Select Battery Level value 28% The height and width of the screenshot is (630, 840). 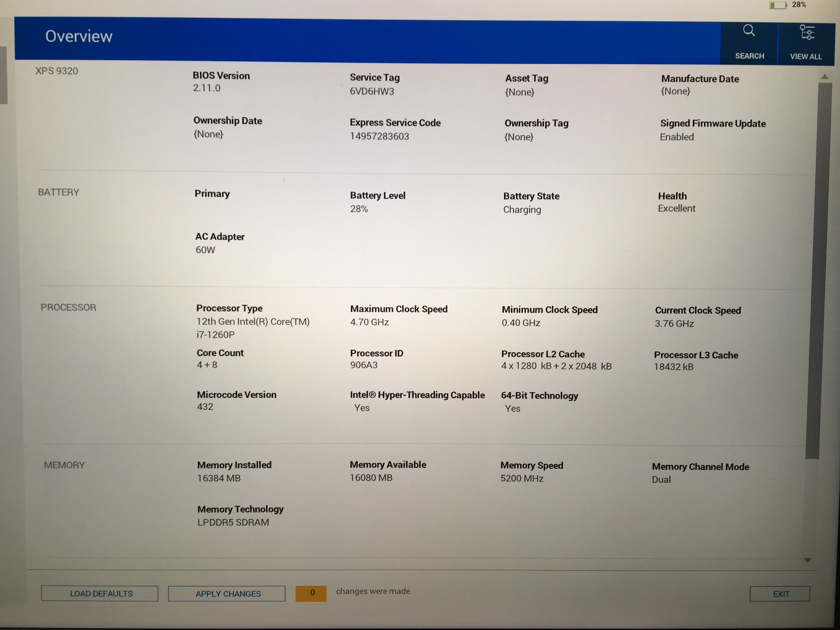click(359, 209)
